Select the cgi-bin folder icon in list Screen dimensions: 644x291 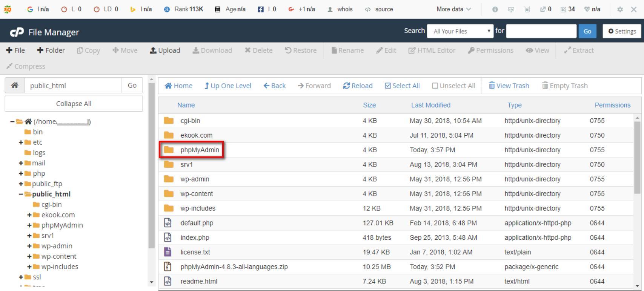169,121
